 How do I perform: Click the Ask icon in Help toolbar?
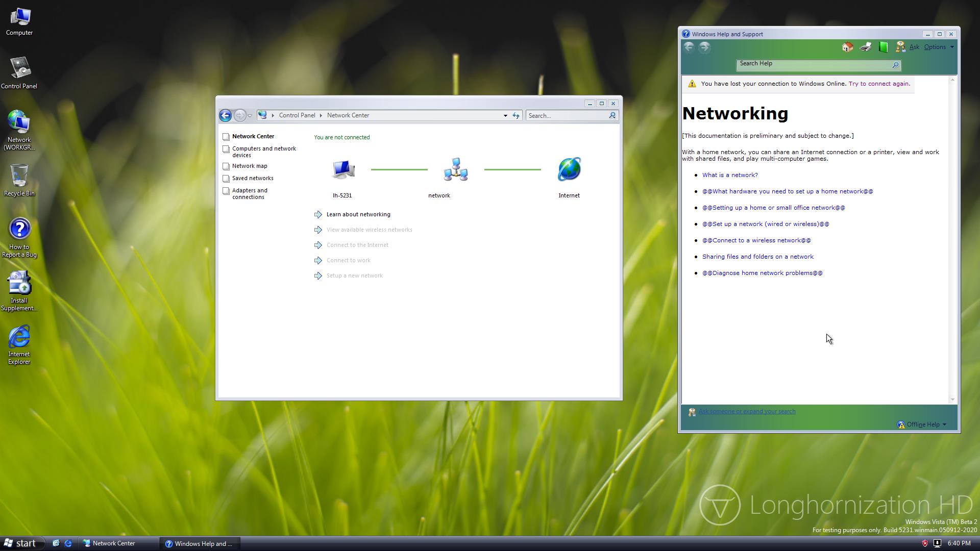(901, 47)
